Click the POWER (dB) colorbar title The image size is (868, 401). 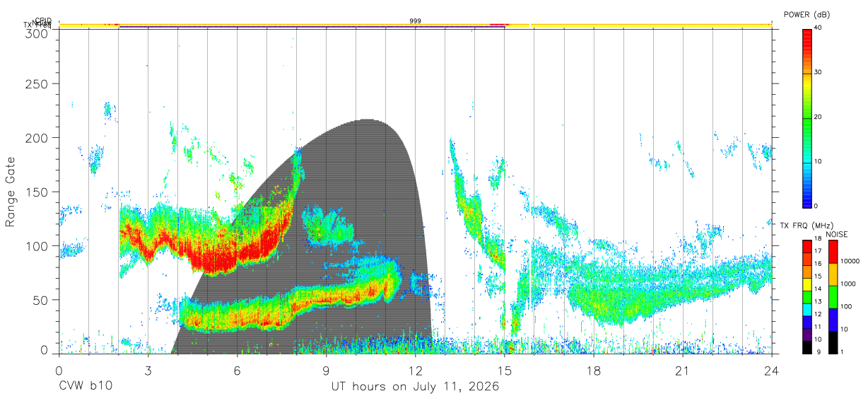(807, 15)
